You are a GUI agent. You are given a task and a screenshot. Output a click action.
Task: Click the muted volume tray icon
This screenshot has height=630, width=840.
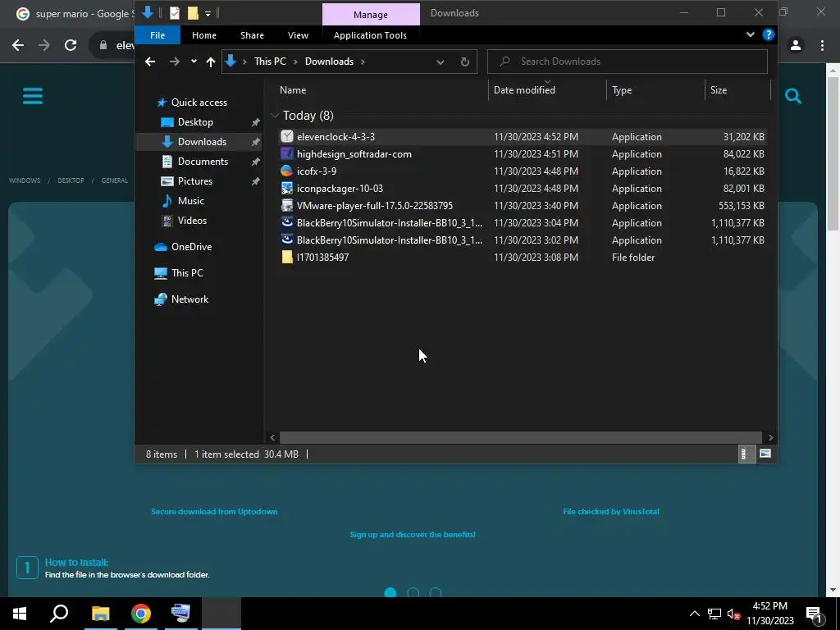pyautogui.click(x=733, y=614)
